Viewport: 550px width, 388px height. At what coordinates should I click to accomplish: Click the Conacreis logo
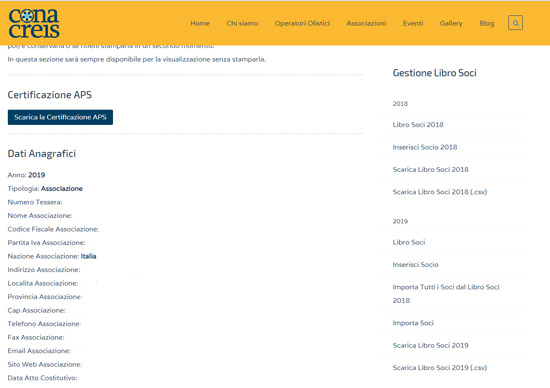tap(34, 23)
